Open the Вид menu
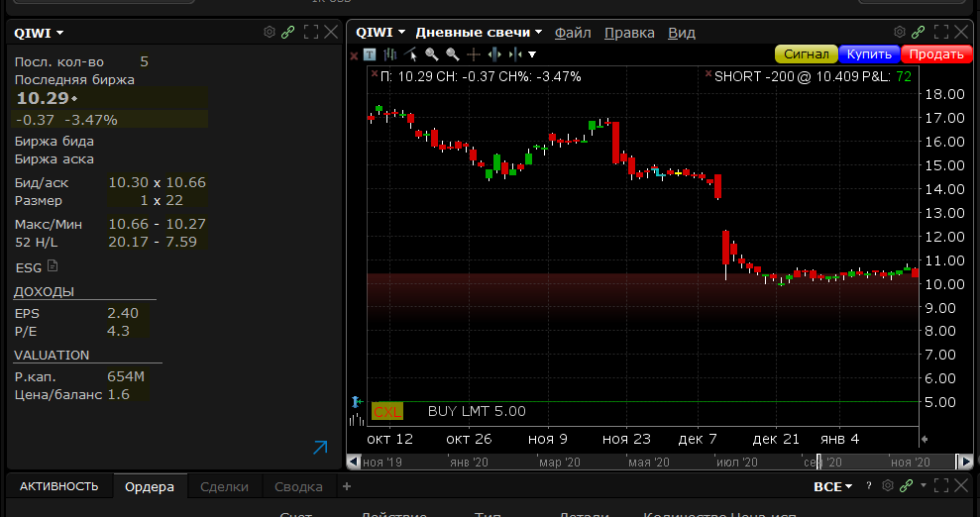980x517 pixels. click(682, 33)
